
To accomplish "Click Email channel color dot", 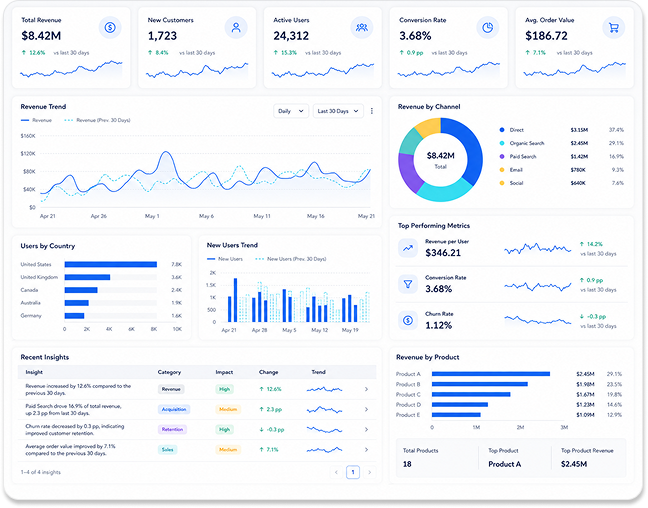I will (x=502, y=170).
